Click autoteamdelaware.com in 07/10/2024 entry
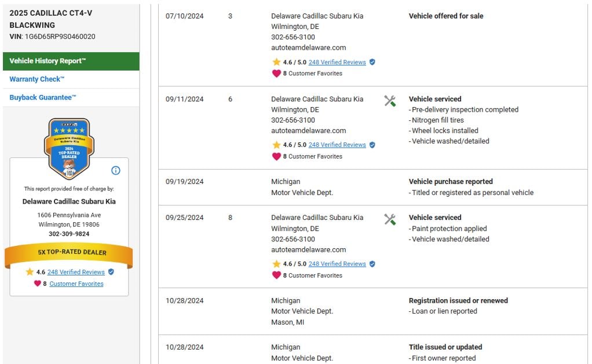Screen dimensions: 592x364 pyautogui.click(x=308, y=47)
